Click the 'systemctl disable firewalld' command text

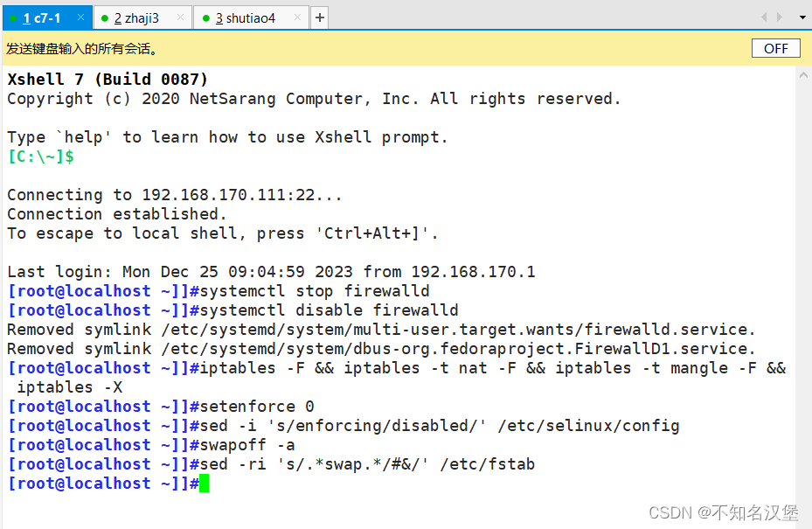click(x=330, y=310)
